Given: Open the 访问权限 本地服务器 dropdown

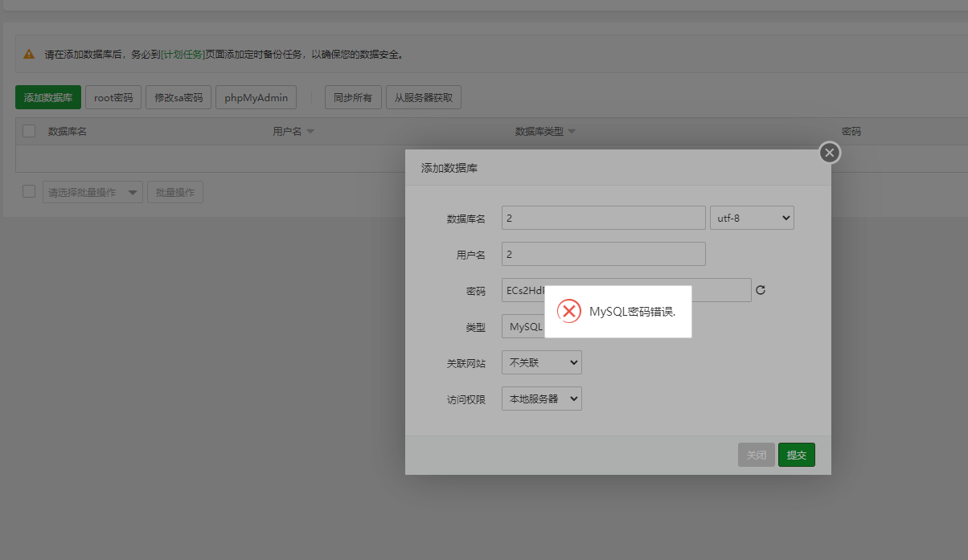Looking at the screenshot, I should click(542, 399).
